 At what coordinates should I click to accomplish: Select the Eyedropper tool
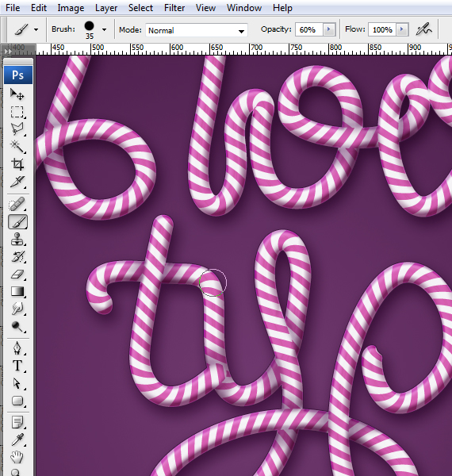tap(17, 440)
